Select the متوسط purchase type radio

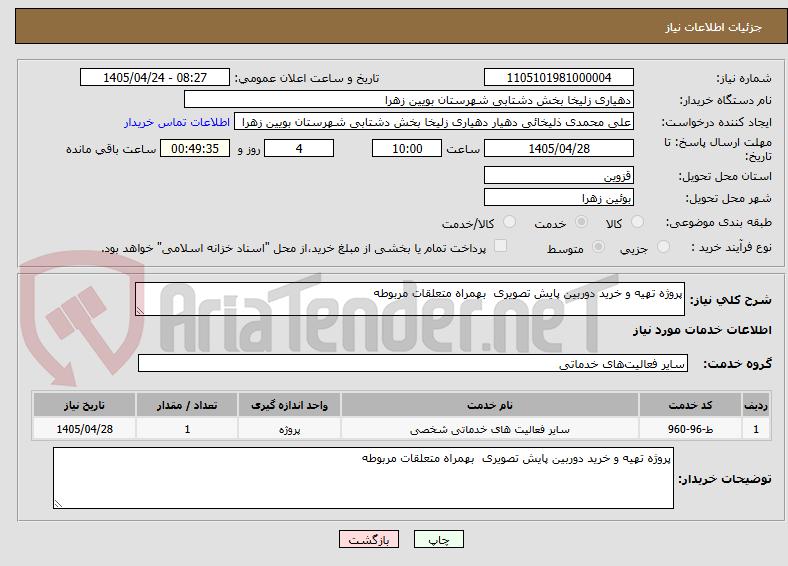click(x=599, y=246)
